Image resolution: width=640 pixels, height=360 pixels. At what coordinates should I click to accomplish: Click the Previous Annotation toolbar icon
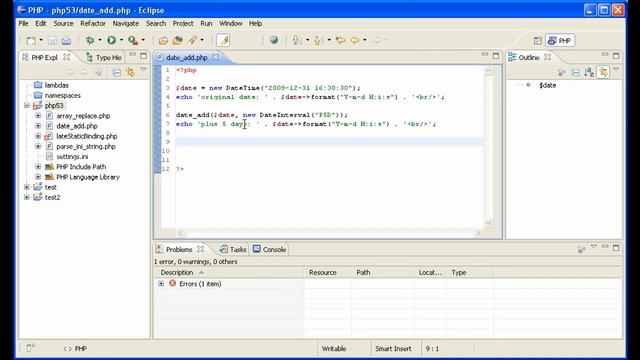pos(318,40)
